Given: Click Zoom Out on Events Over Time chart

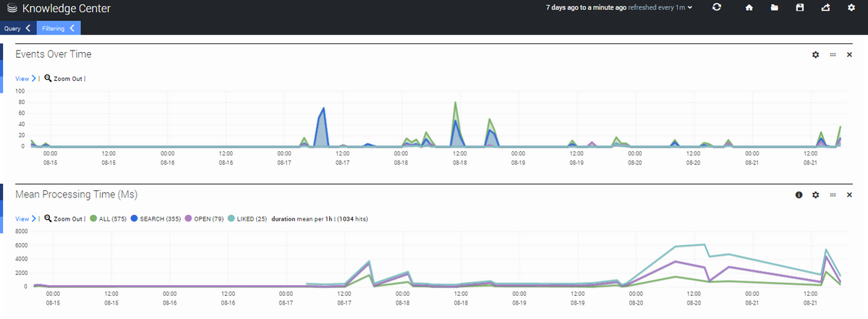Looking at the screenshot, I should 64,78.
